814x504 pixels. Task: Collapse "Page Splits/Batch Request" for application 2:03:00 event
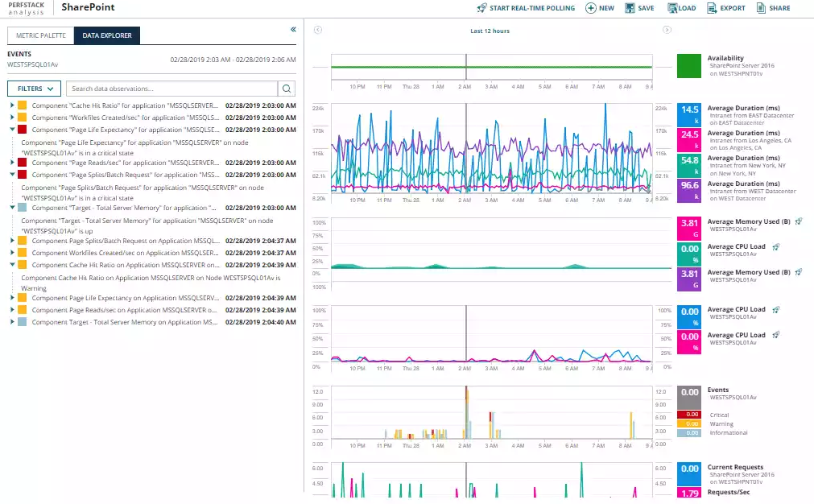[12, 175]
